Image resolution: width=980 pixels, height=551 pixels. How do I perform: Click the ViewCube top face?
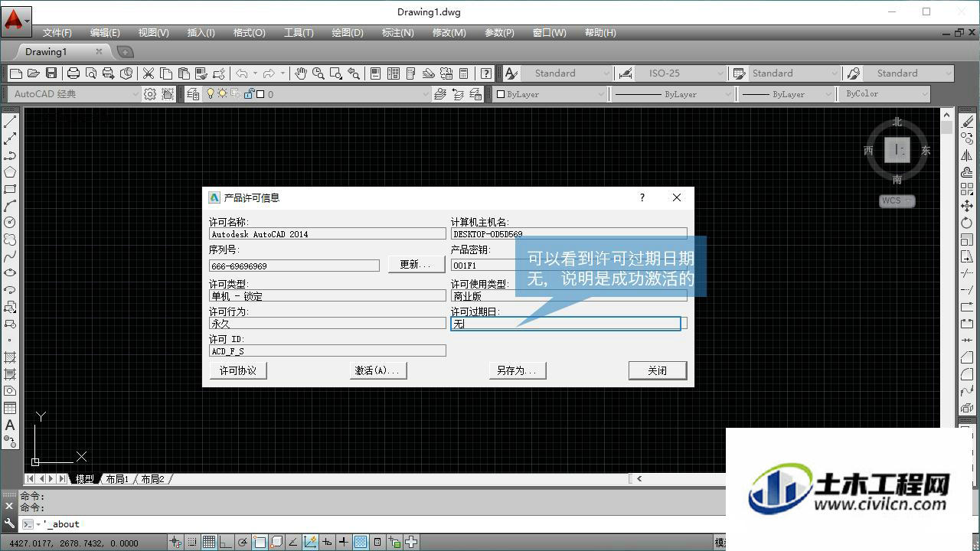click(897, 150)
